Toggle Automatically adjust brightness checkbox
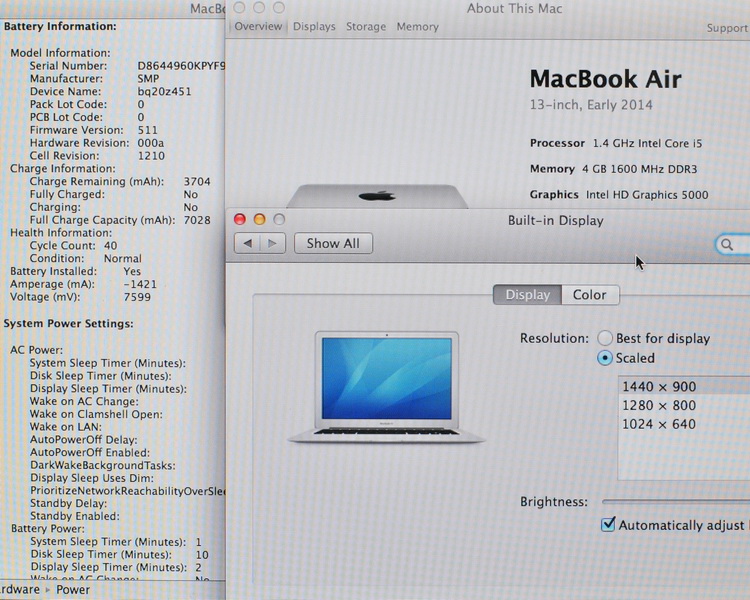Image resolution: width=750 pixels, height=600 pixels. click(x=608, y=524)
